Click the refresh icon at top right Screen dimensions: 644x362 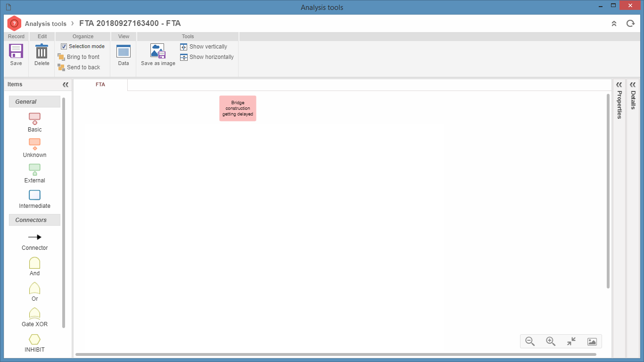(x=630, y=23)
